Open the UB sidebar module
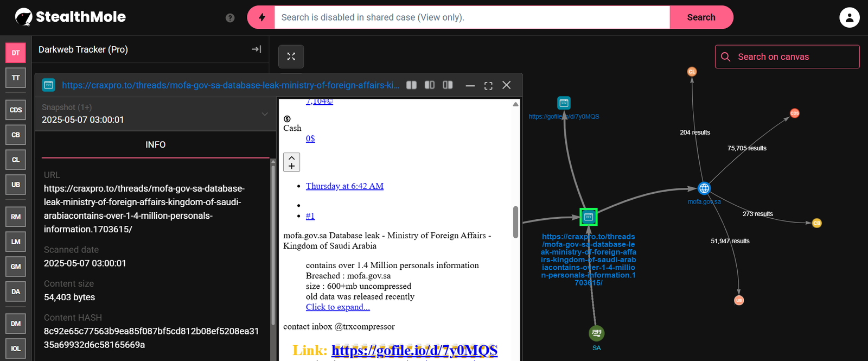This screenshot has height=361, width=868. [16, 185]
